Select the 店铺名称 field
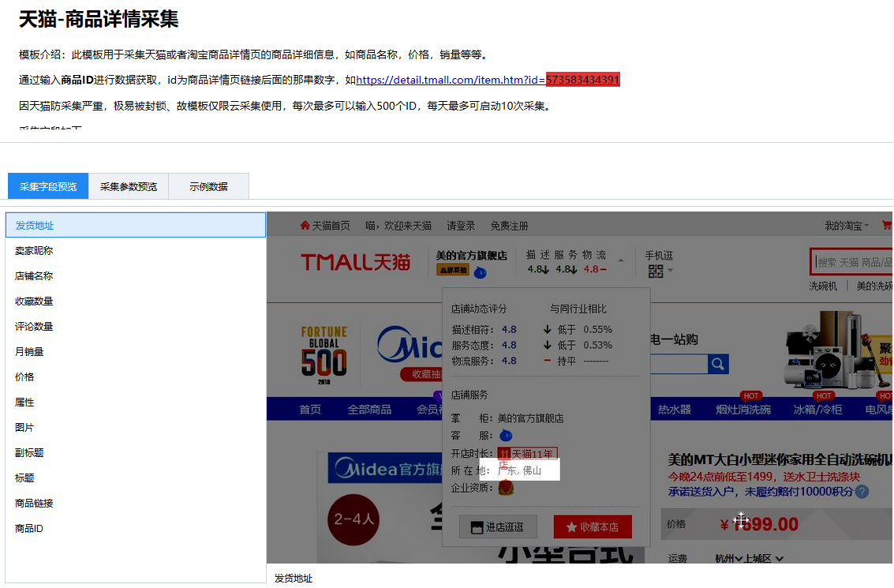This screenshot has width=894, height=588. (136, 276)
